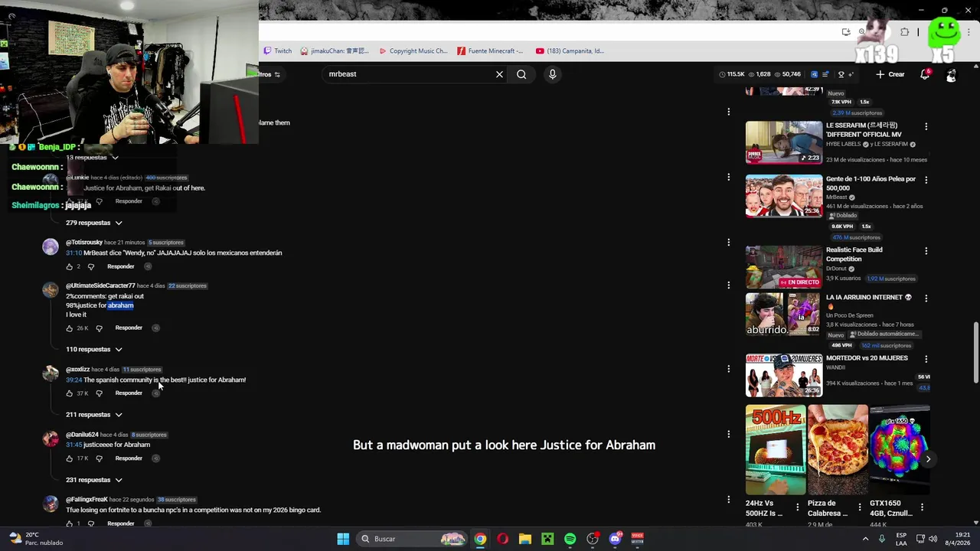The image size is (980, 551).
Task: Open options menu for Gente de 1-100 Años video
Action: [926, 180]
